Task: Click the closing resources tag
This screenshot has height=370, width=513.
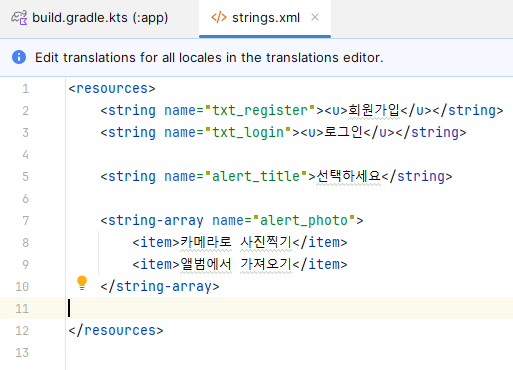Action: coord(116,330)
